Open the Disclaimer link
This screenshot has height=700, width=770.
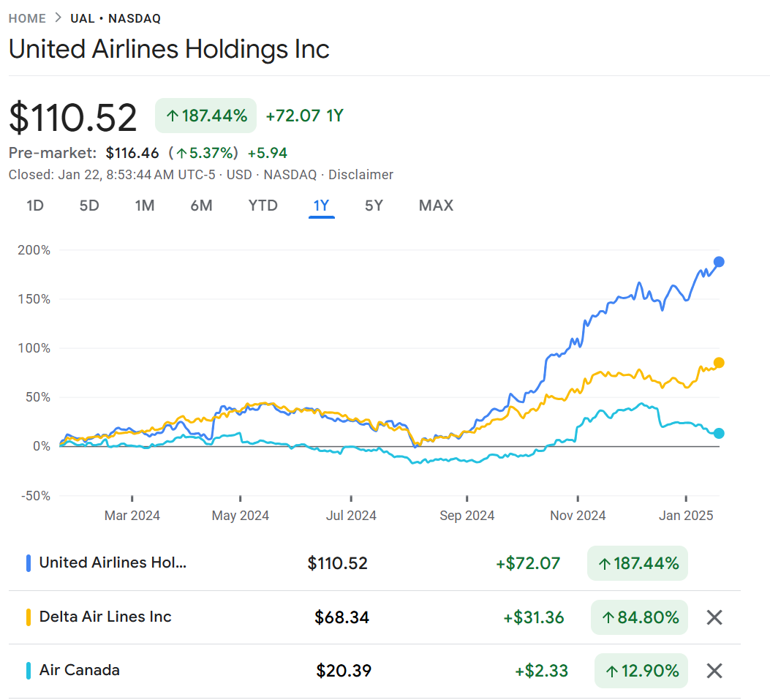click(361, 175)
